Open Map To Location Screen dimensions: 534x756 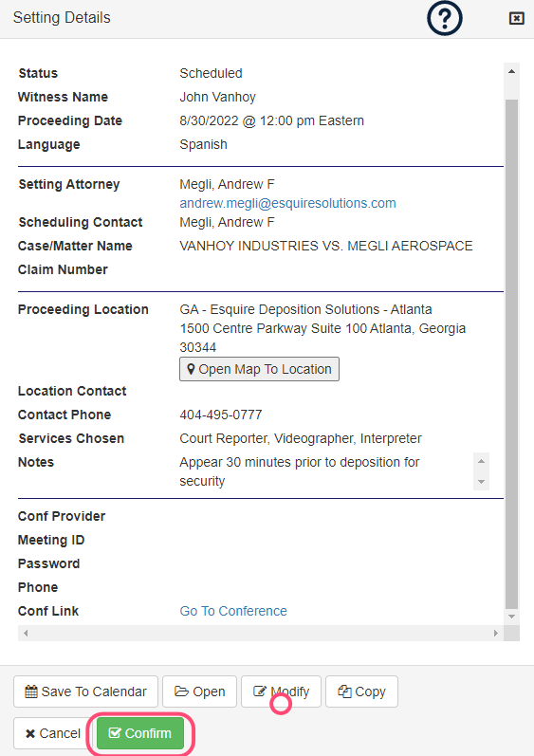coord(259,369)
